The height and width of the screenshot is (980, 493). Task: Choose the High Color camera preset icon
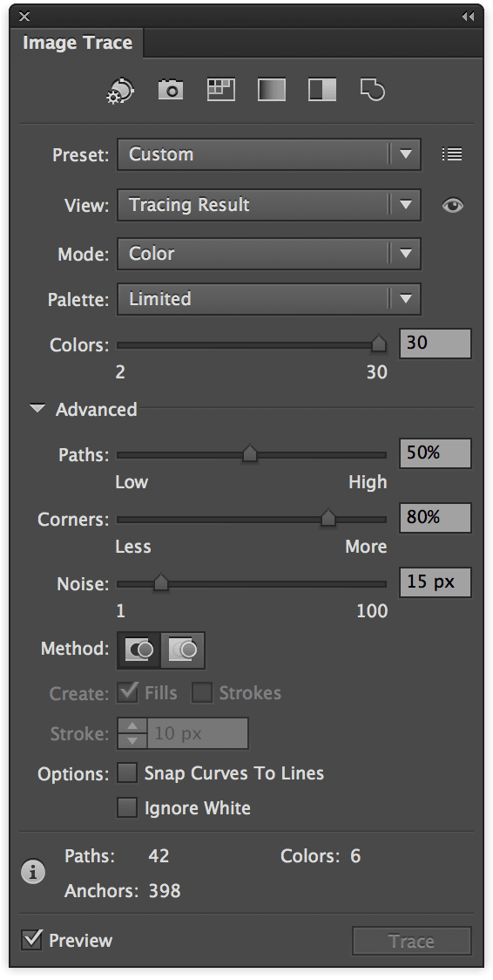[171, 91]
